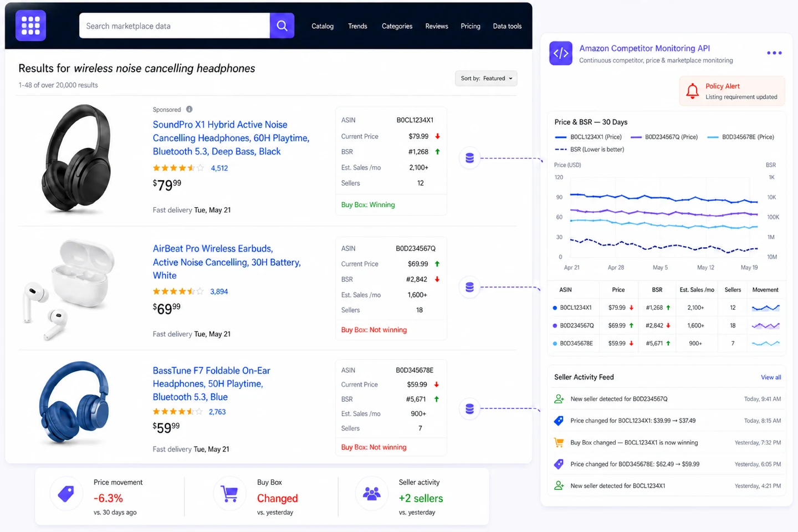Open the 4,512 ratings link
This screenshot has height=532, width=798.
pos(219,168)
